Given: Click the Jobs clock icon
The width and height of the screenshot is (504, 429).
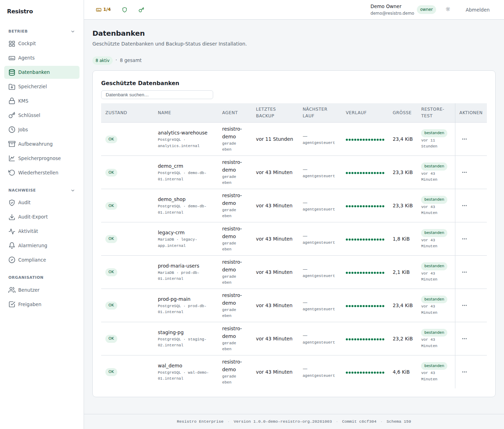Looking at the screenshot, I should click(x=12, y=130).
